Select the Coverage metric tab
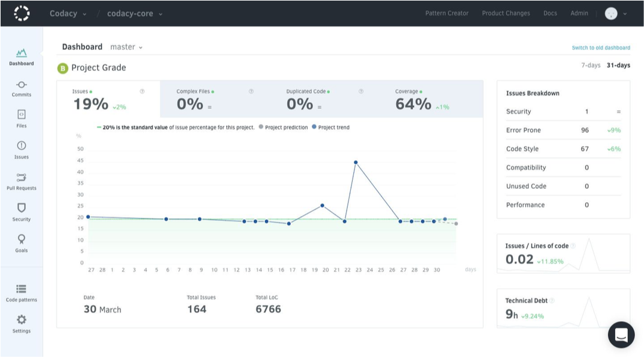Screen dimensions: 644x358 tap(422, 99)
